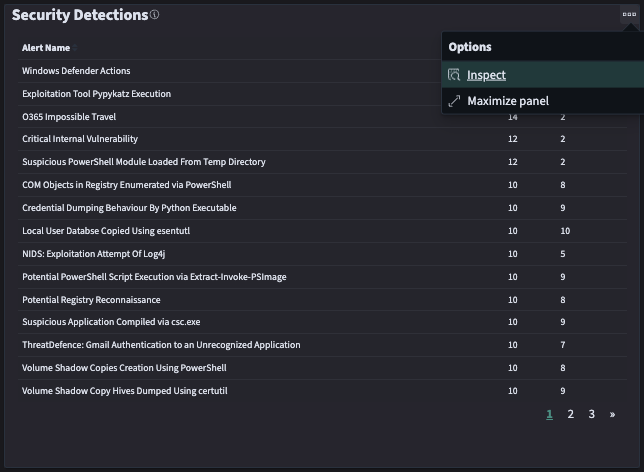
Task: Click the Windows Defender Actions row
Action: 76,71
